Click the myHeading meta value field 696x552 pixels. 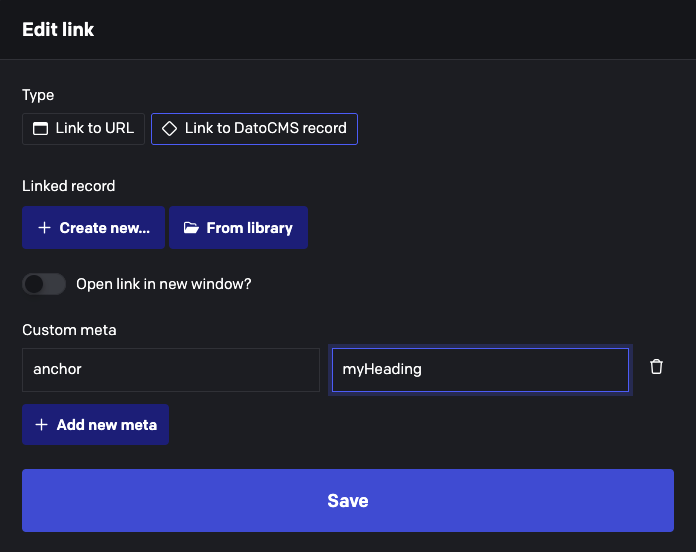tap(480, 370)
